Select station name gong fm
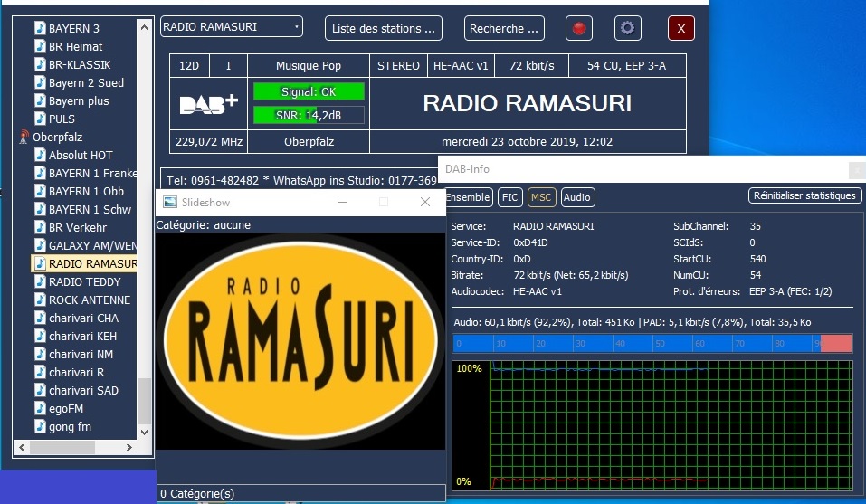 pyautogui.click(x=71, y=427)
